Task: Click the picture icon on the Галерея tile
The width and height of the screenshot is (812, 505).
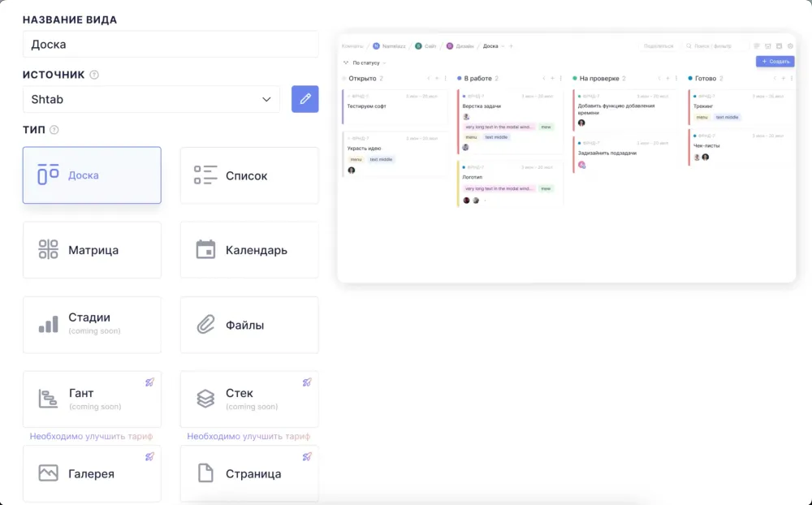Action: (x=48, y=473)
